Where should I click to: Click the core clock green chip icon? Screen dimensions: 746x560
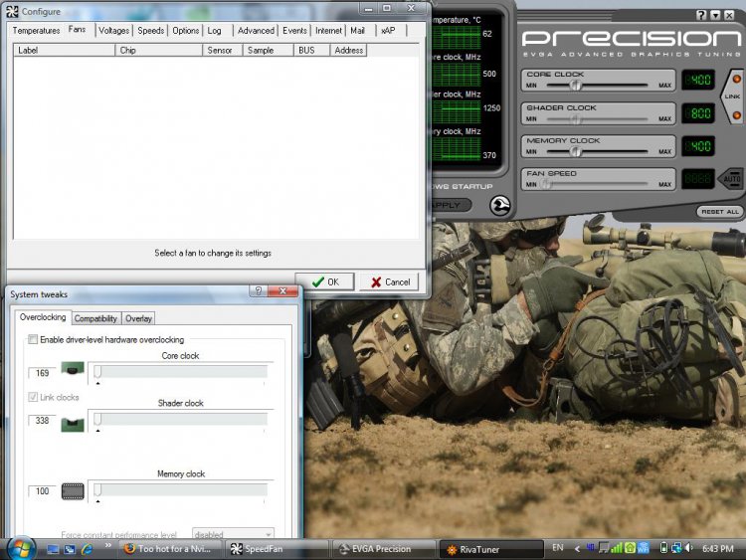[73, 368]
